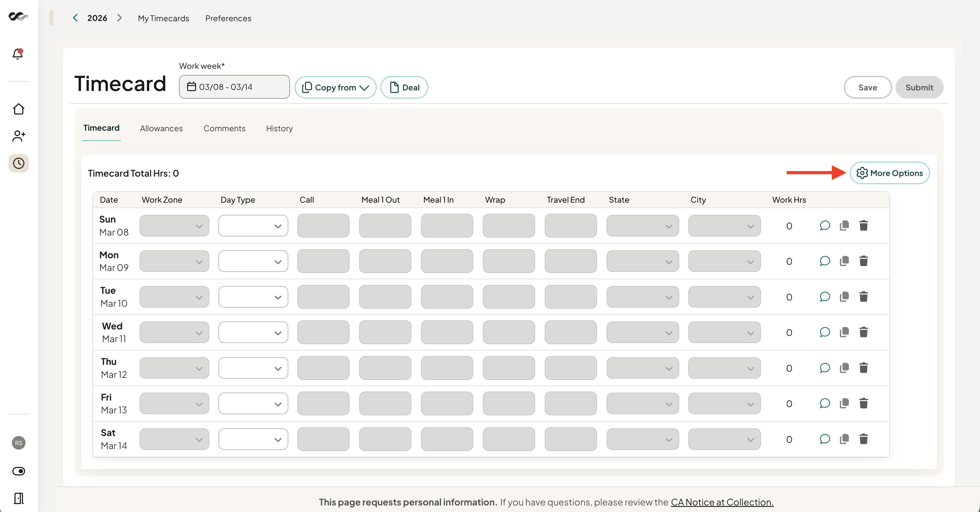This screenshot has height=512, width=980.
Task: Expand the Copy from dropdown
Action: 335,87
